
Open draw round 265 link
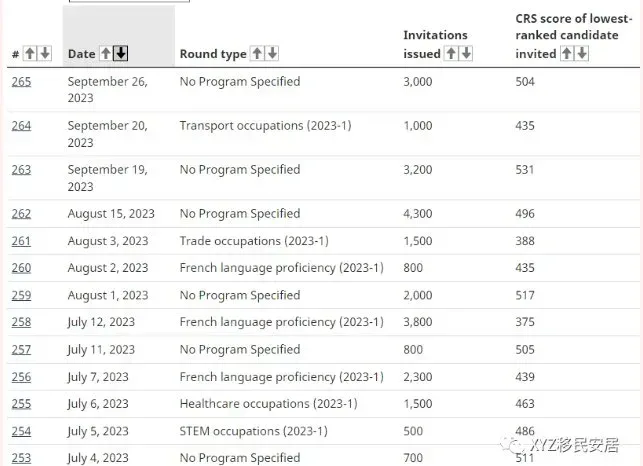[x=21, y=82]
